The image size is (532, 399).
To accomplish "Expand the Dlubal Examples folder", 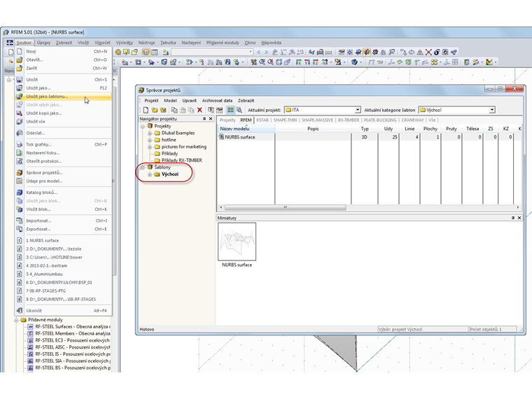I will (150, 133).
